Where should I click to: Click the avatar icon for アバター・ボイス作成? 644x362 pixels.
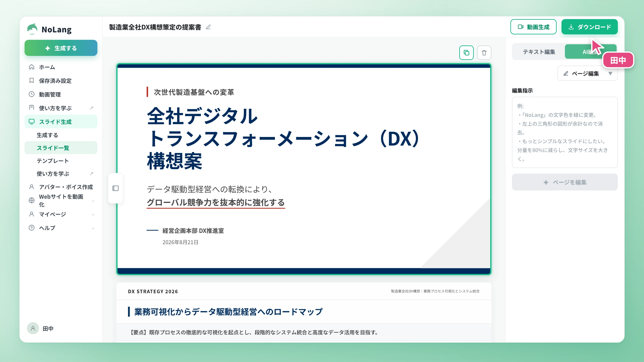tap(32, 187)
